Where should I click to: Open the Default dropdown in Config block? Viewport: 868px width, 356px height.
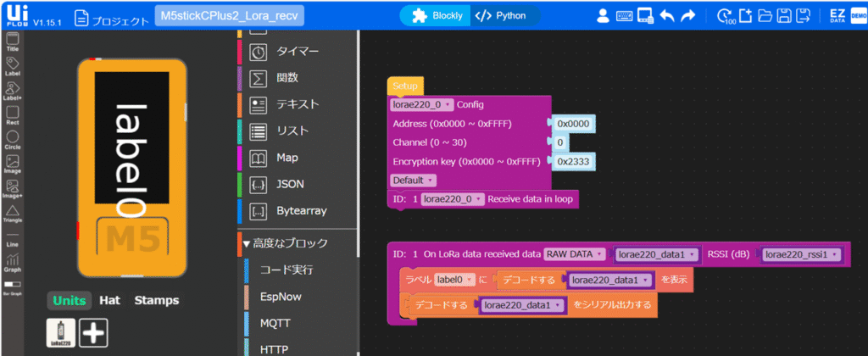tap(413, 181)
